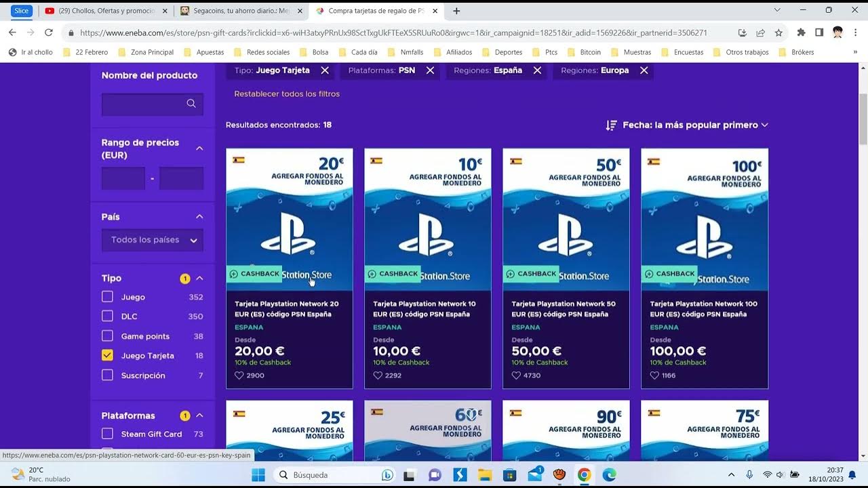868x488 pixels.
Task: Open Chrome from the taskbar
Action: [x=584, y=475]
